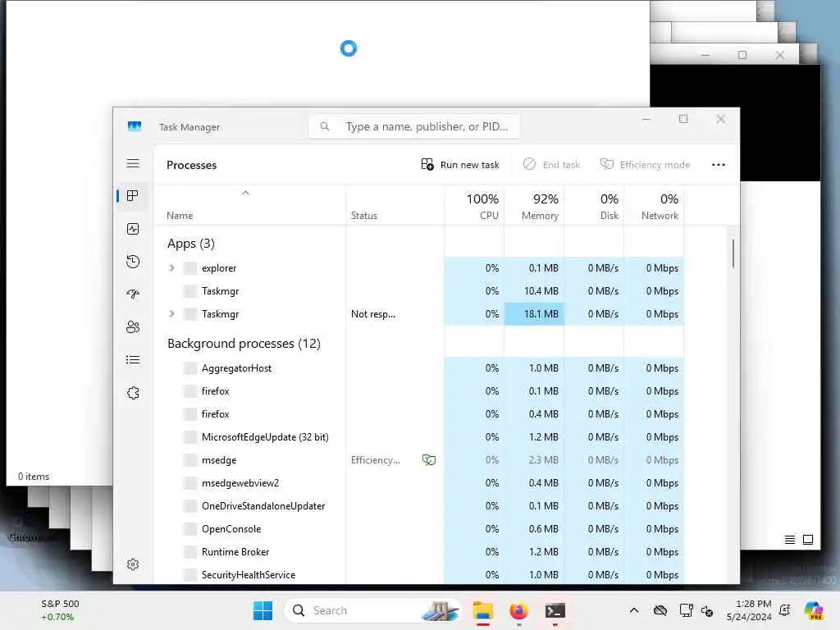Viewport: 840px width, 630px height.
Task: Open App history icon in sidebar
Action: (133, 262)
